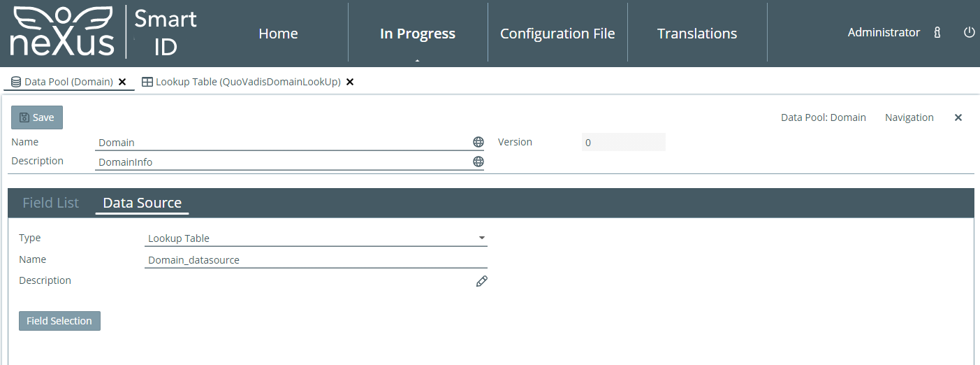Open the Home menu
This screenshot has width=980, height=365.
(278, 34)
